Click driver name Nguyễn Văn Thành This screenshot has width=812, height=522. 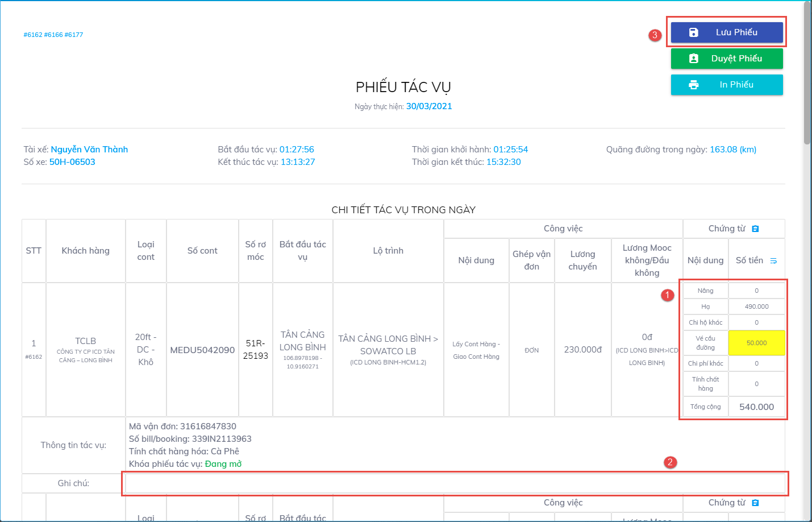[x=89, y=150]
